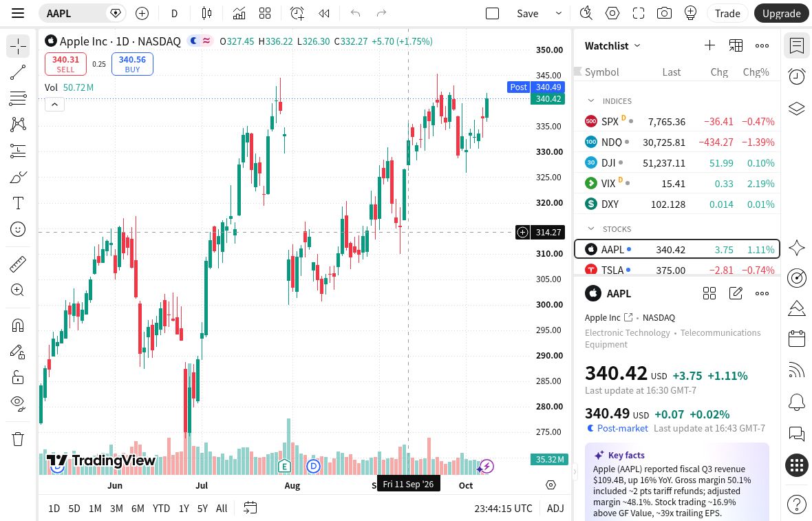Open indicator templates grid
This screenshot has height=521, width=812.
pos(265,14)
